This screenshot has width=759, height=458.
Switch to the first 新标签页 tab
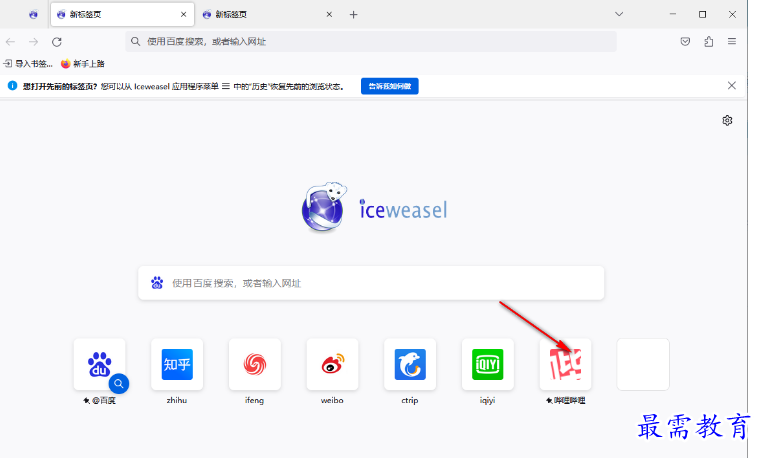[122, 15]
